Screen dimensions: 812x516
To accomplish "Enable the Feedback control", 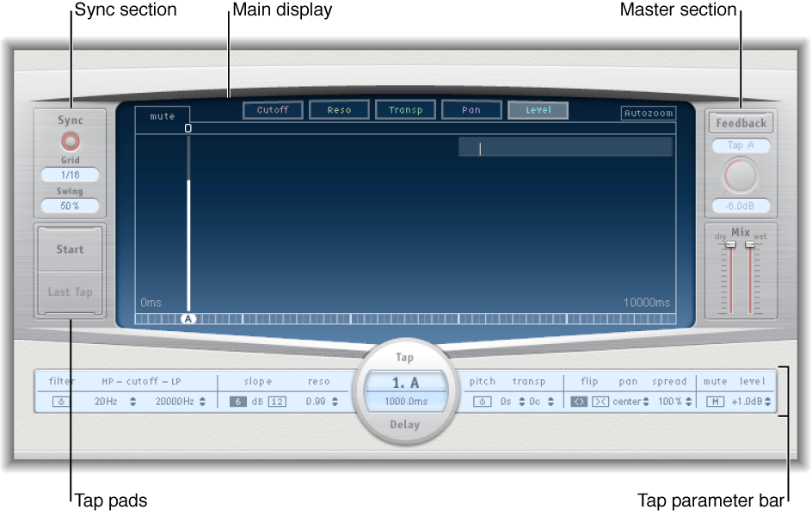I will 741,123.
